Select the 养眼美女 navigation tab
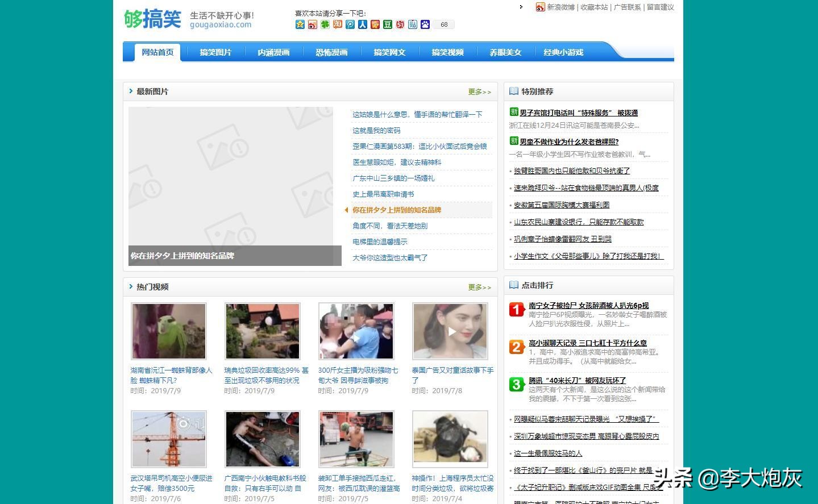The image size is (818, 504). pos(505,52)
